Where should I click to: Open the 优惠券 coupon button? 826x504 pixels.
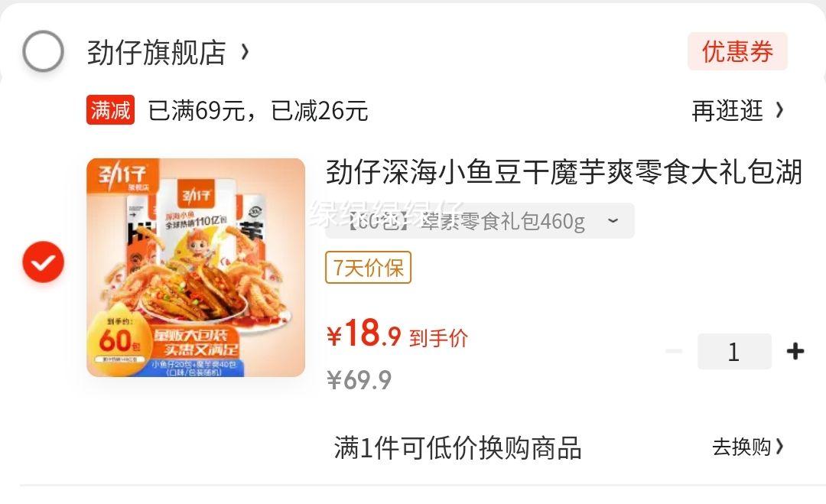pyautogui.click(x=737, y=51)
